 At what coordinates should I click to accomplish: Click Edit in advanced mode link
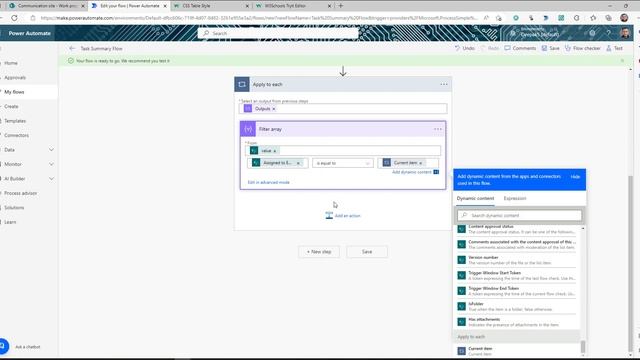tap(269, 182)
